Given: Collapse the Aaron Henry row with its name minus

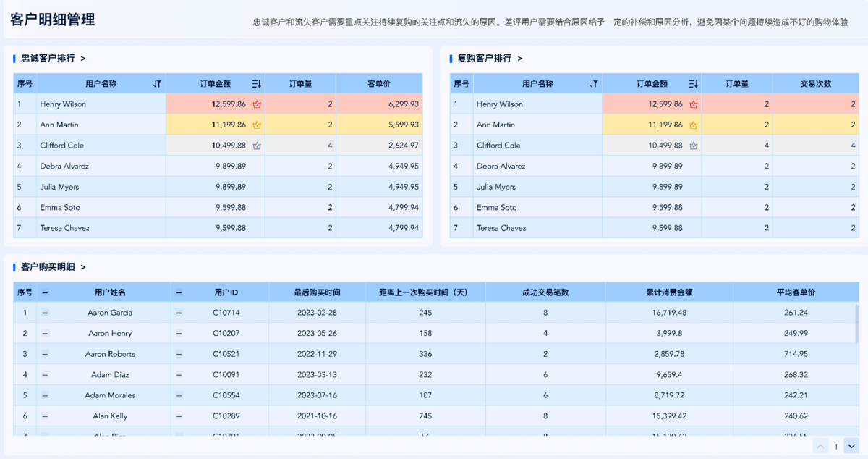Looking at the screenshot, I should (45, 334).
